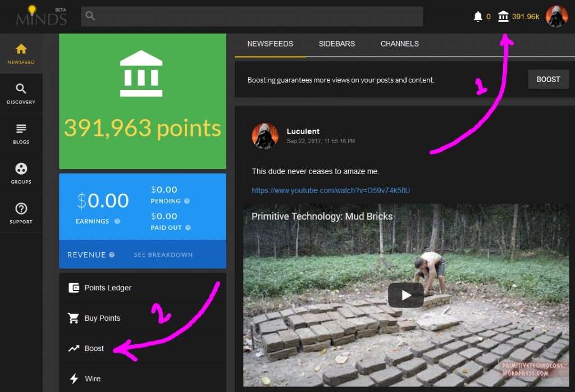This screenshot has width=575, height=392.
Task: Open Discovery magnifier in sidebar
Action: (x=21, y=93)
